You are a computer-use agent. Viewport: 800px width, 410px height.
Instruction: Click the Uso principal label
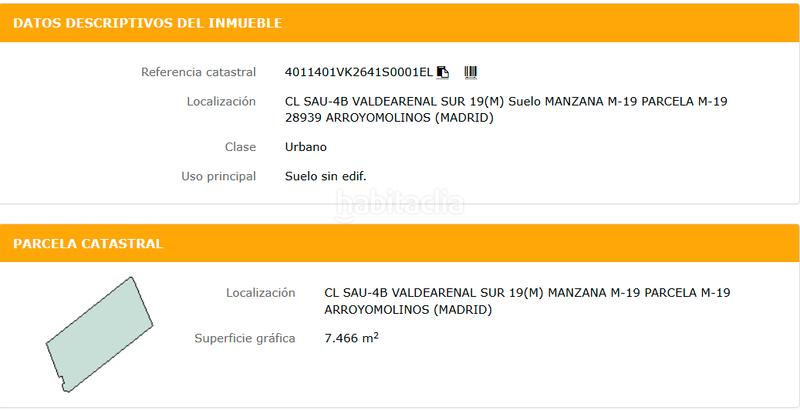(x=219, y=176)
